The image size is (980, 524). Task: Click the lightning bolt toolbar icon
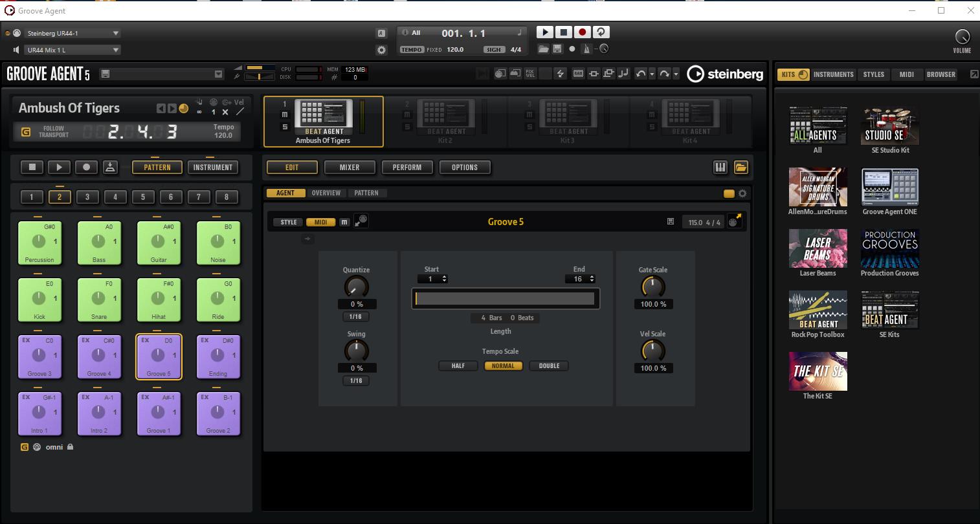click(x=561, y=74)
